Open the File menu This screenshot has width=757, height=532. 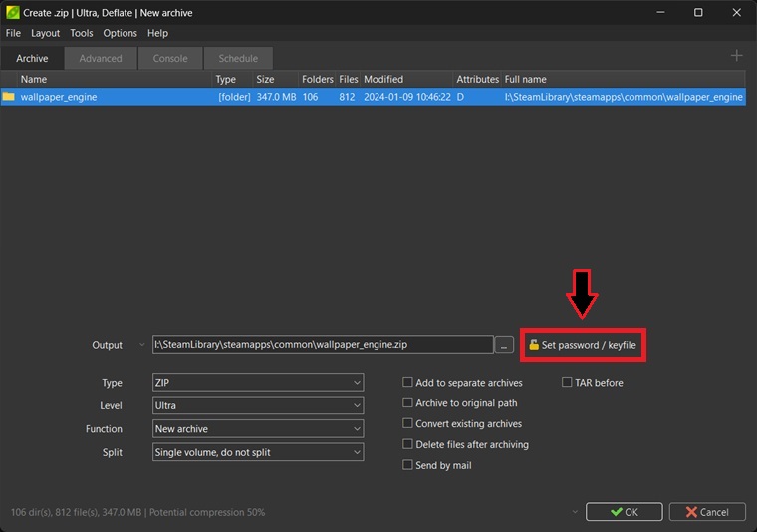[x=13, y=33]
